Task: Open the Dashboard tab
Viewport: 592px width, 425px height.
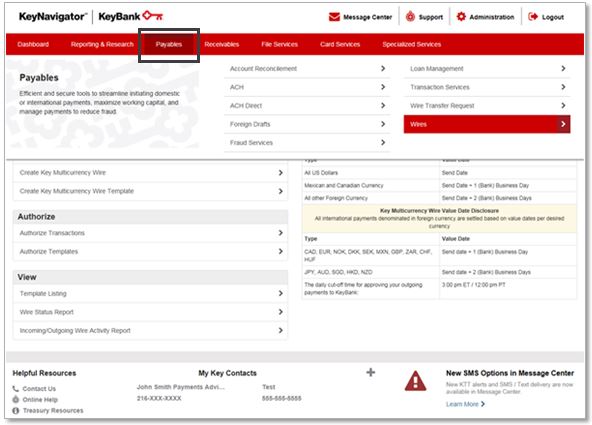Action: tap(33, 44)
